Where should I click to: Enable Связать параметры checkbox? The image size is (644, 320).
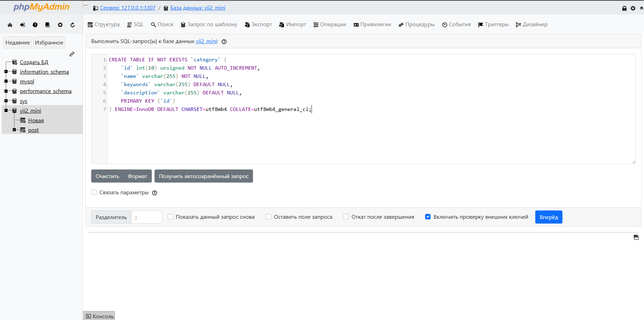coord(94,192)
